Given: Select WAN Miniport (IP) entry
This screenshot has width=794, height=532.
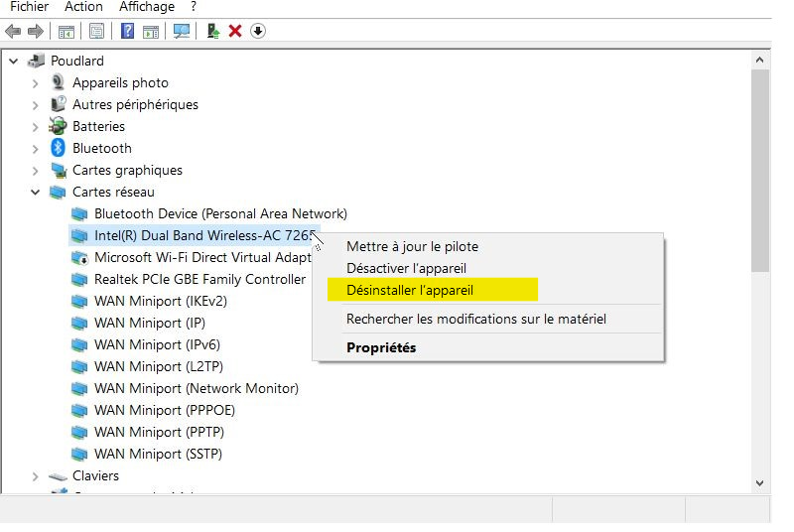Looking at the screenshot, I should click(x=150, y=323).
